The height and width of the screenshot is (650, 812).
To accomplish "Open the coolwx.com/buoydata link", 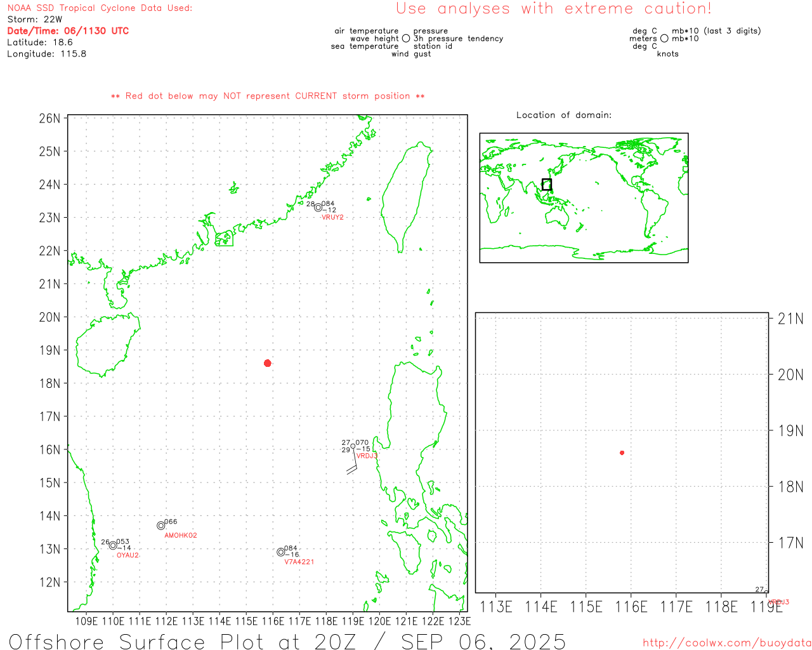I will (x=727, y=643).
